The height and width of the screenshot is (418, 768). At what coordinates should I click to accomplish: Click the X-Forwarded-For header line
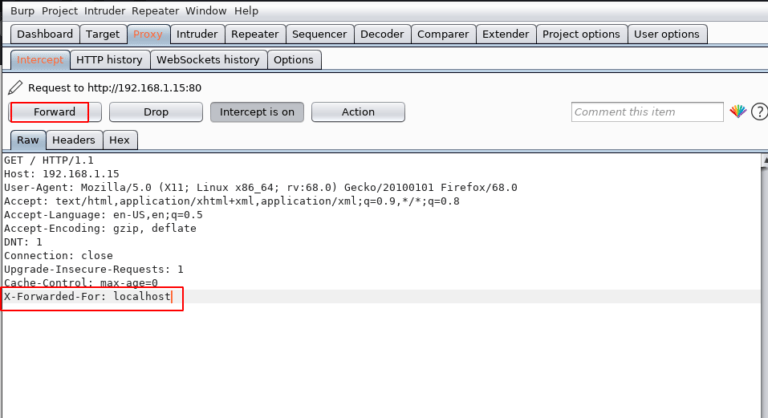[x=89, y=297]
